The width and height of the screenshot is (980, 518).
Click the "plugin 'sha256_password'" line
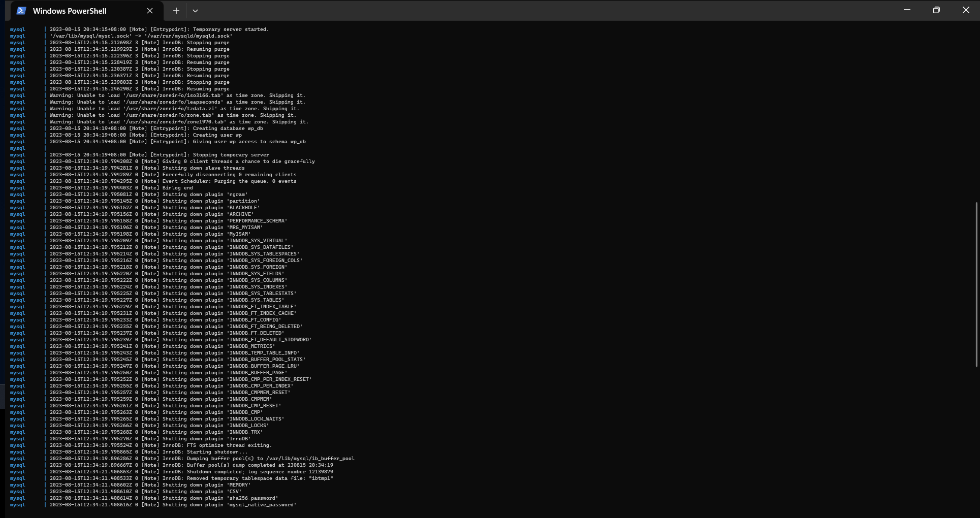point(164,498)
